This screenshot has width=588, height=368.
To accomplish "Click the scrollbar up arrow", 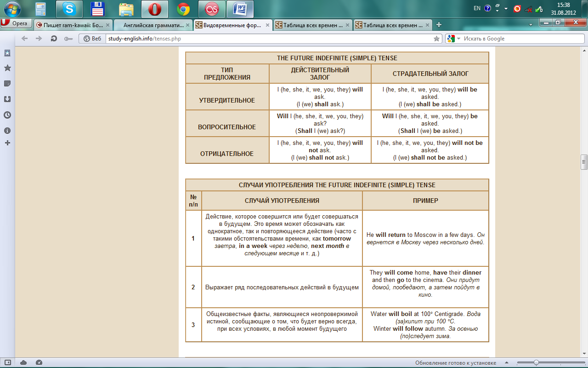I will click(584, 50).
